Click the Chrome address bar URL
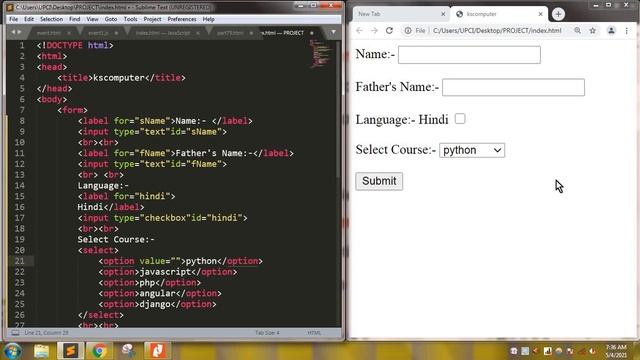The image size is (640, 360). point(497,31)
